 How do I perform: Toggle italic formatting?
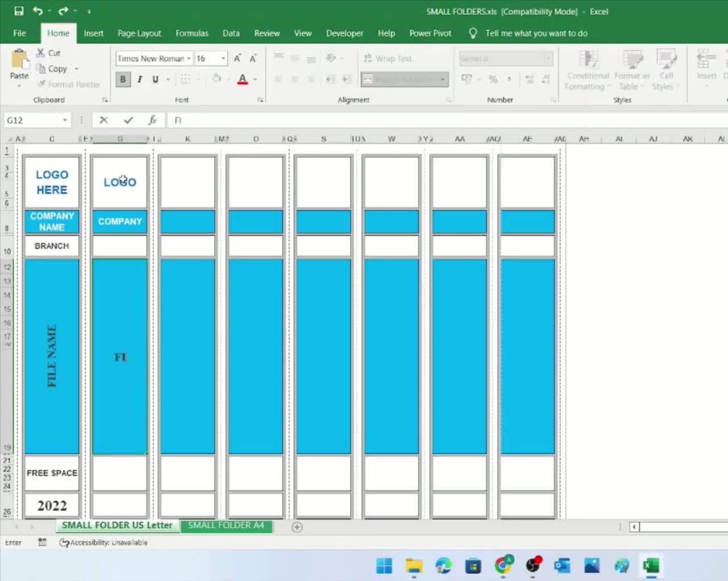tap(139, 79)
